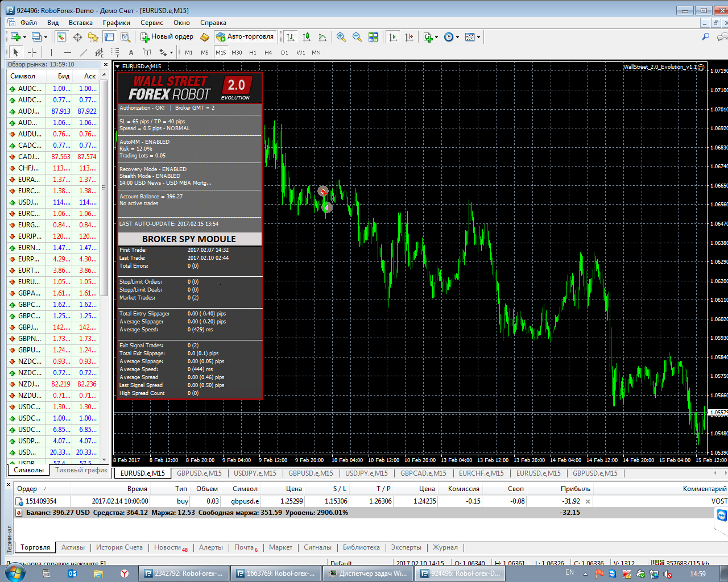Viewport: 728px width, 582px height.
Task: Open Диспетчер задач taskbar window
Action: 367,573
